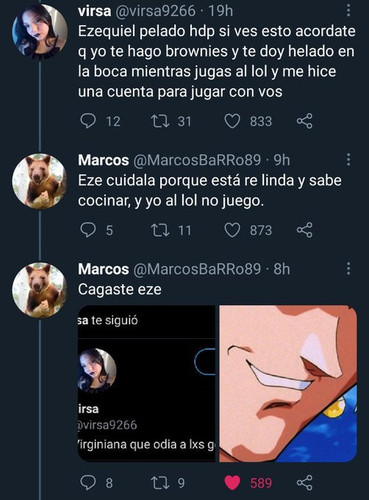Reply to 'Cagaste eze' tweet
The height and width of the screenshot is (500, 369).
pos(88,482)
